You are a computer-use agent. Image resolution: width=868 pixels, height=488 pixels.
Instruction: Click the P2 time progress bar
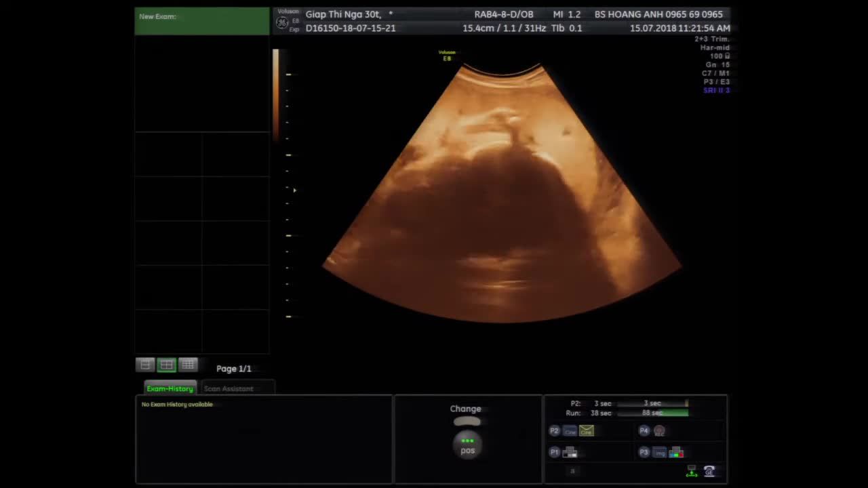[x=652, y=403]
